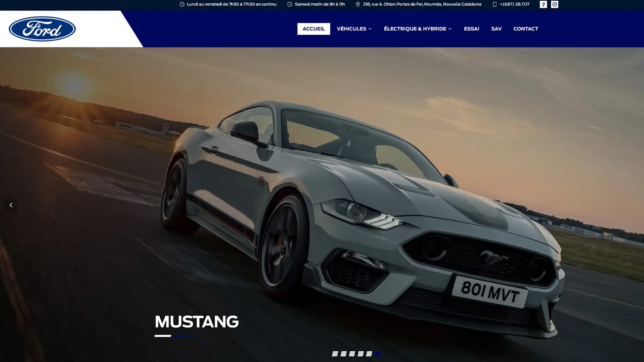The height and width of the screenshot is (362, 644).
Task: Open the SAV page link
Action: (496, 29)
